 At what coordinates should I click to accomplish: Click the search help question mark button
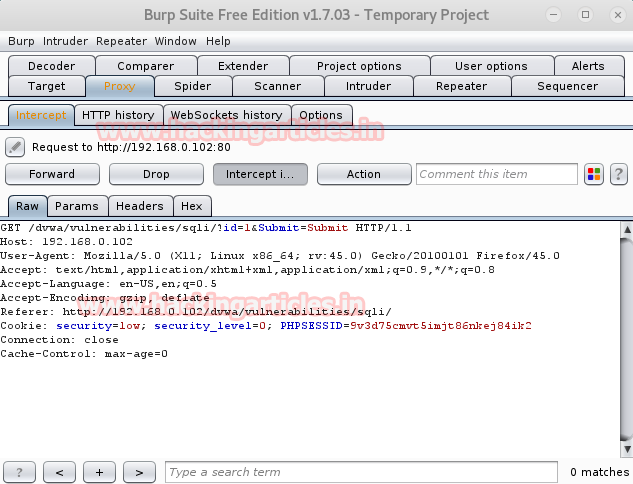click(x=19, y=472)
